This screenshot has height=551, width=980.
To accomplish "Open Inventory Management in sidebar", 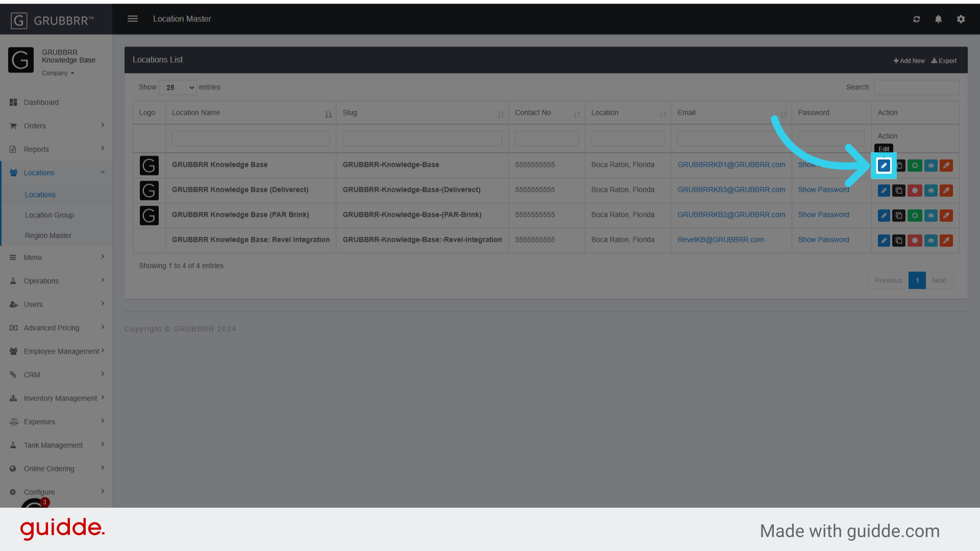I will [56, 398].
